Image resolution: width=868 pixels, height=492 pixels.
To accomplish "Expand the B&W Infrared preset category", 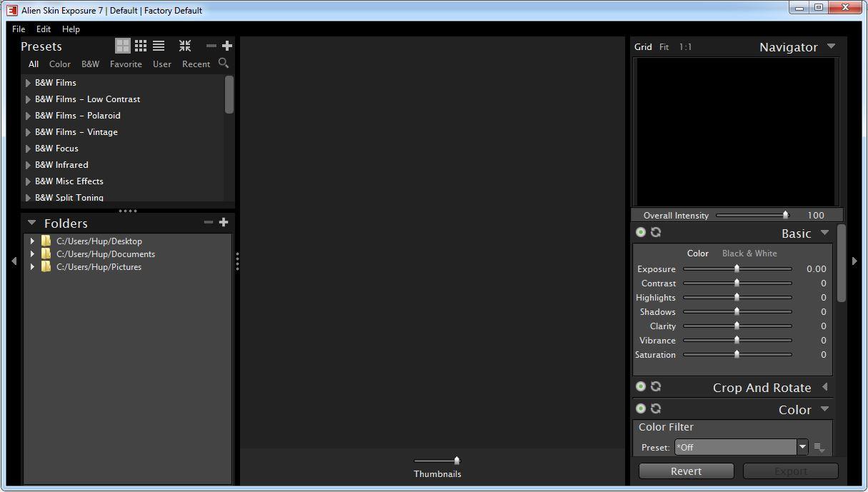I will point(28,165).
